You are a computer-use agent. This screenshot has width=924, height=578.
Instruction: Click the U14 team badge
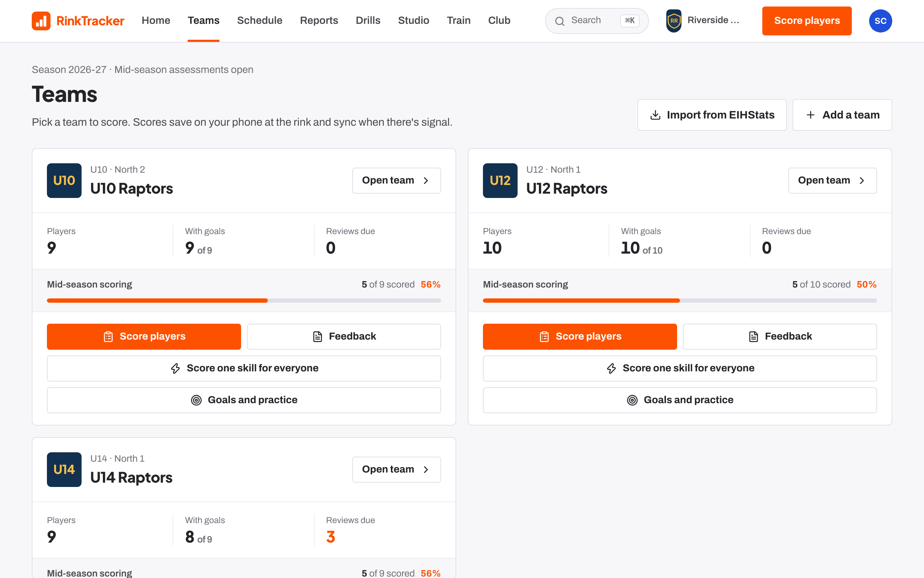click(64, 469)
